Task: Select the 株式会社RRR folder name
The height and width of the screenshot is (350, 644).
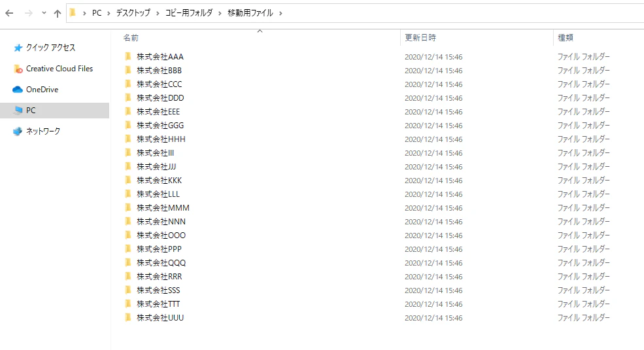Action: [160, 277]
